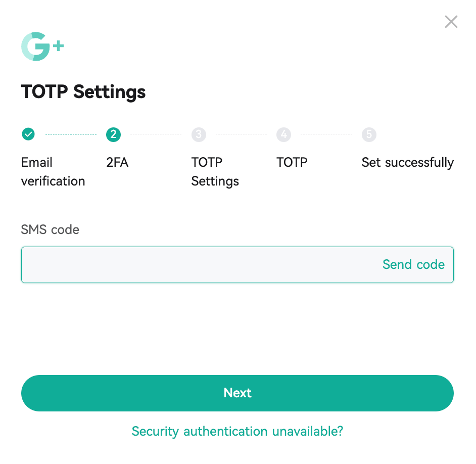Viewport: 476px width, 464px height.
Task: Click the SMS code field label
Action: 50,229
